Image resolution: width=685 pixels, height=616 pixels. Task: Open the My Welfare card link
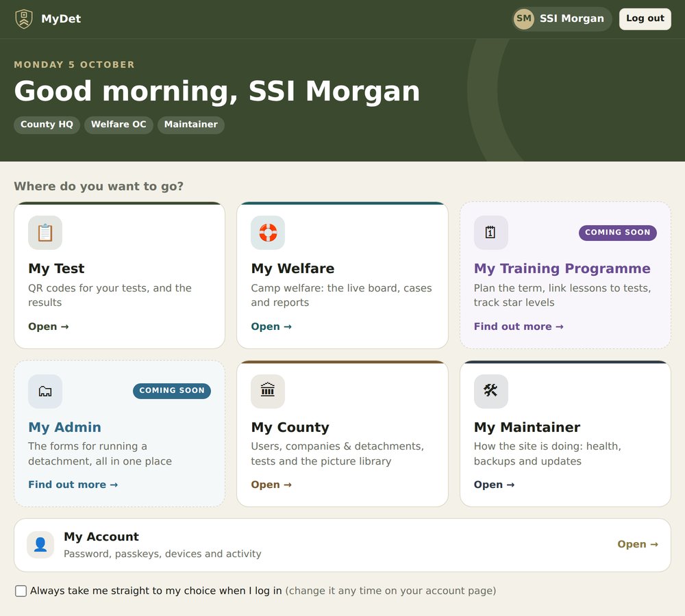coord(271,326)
